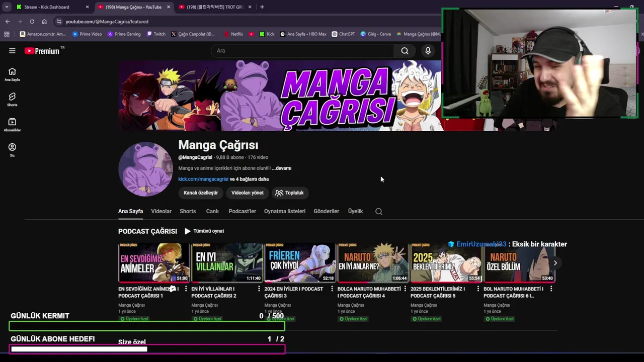Click Tümünü oynat for Podcast Çağrısı
644x362 pixels.
[x=204, y=231]
